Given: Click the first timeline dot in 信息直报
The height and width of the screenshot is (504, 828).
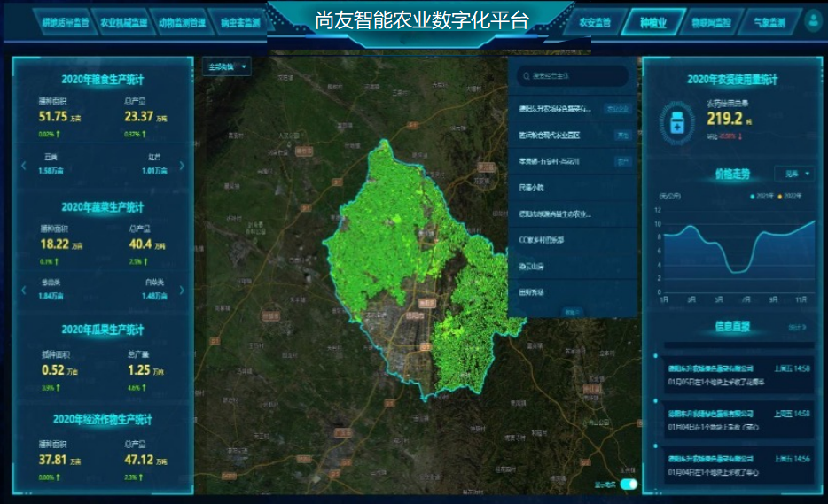Looking at the screenshot, I should [x=656, y=356].
